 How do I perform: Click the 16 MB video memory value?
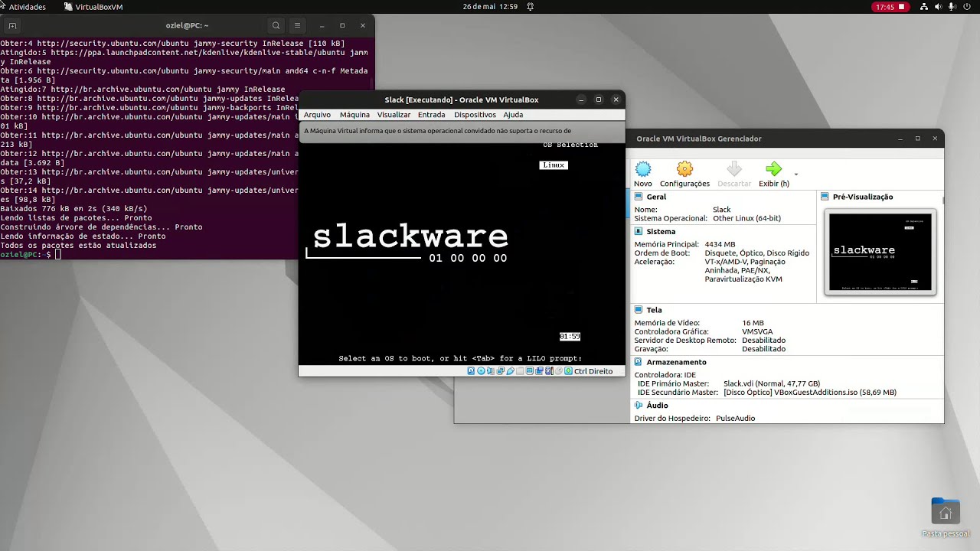(x=753, y=323)
